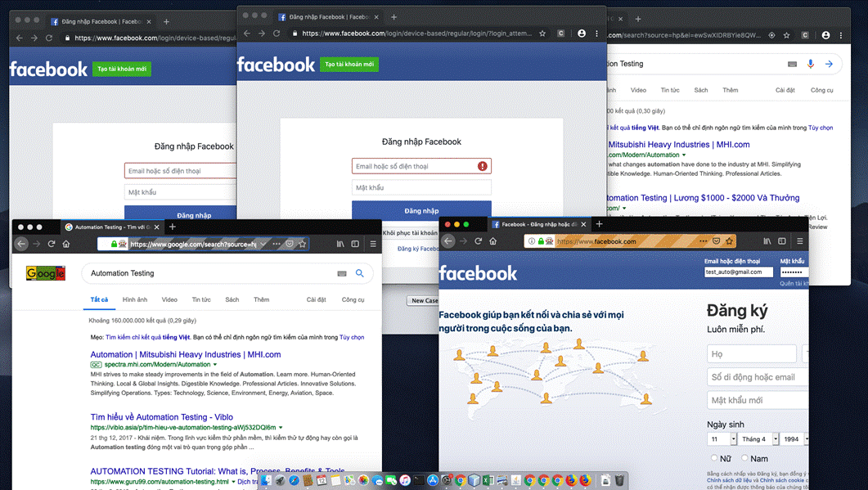Image resolution: width=868 pixels, height=490 pixels.
Task: Open on-screen keyboard icon in right Chrome search
Action: click(x=792, y=64)
